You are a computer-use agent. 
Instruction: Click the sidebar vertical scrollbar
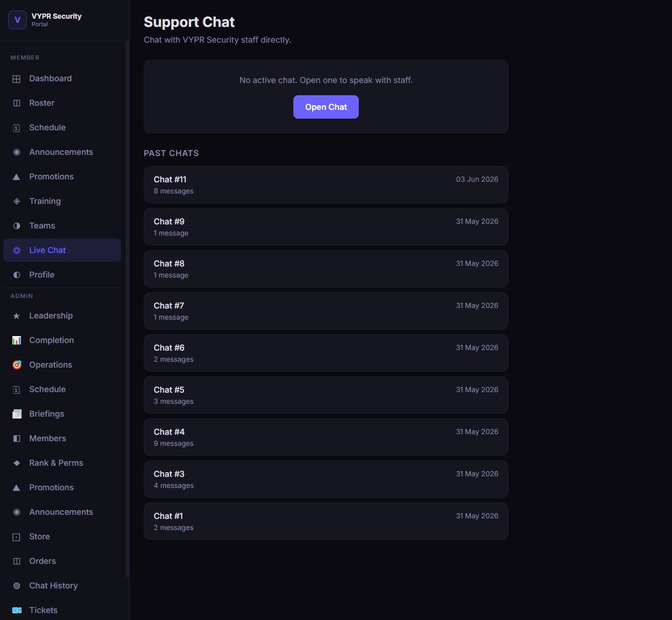point(127,309)
